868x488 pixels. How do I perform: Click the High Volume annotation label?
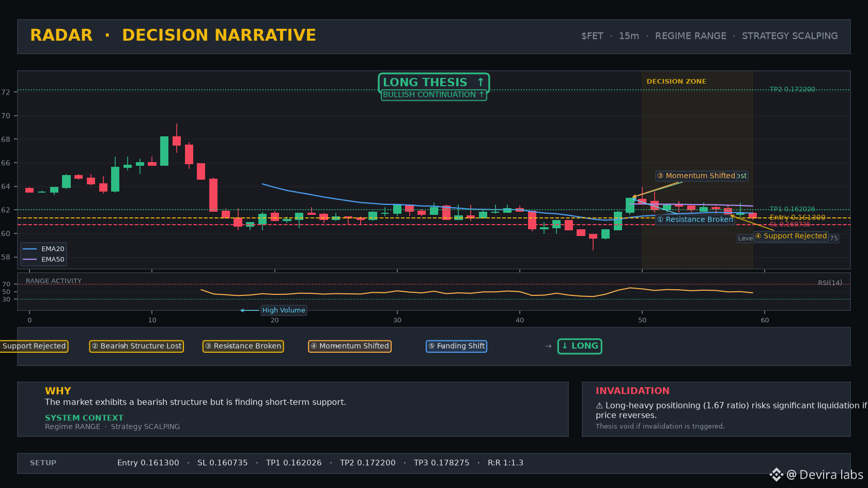[x=284, y=310]
